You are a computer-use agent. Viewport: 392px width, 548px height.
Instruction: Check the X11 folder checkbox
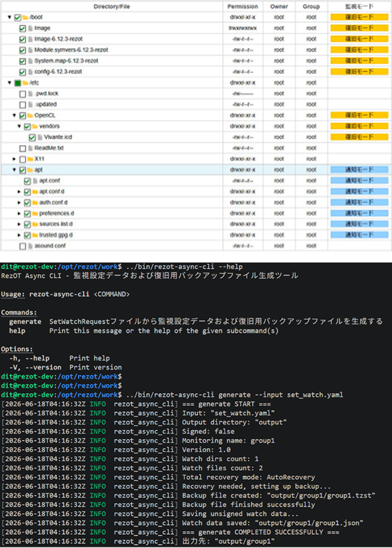22,159
